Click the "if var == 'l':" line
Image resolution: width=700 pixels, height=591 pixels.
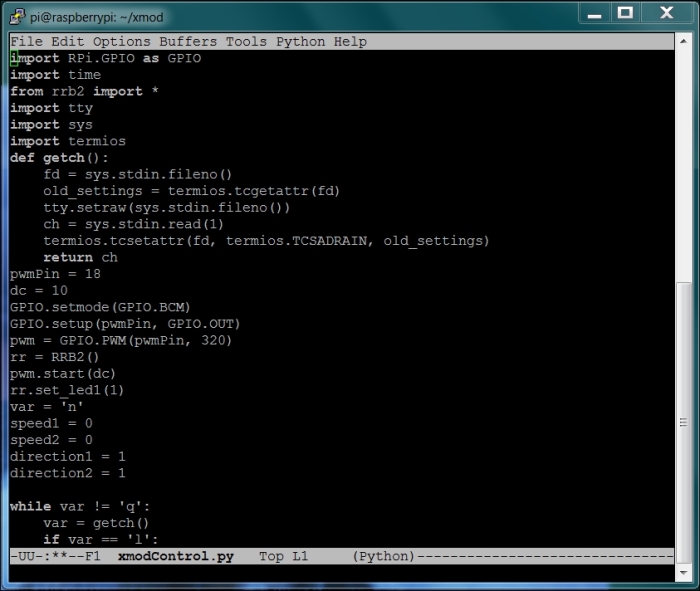point(101,540)
